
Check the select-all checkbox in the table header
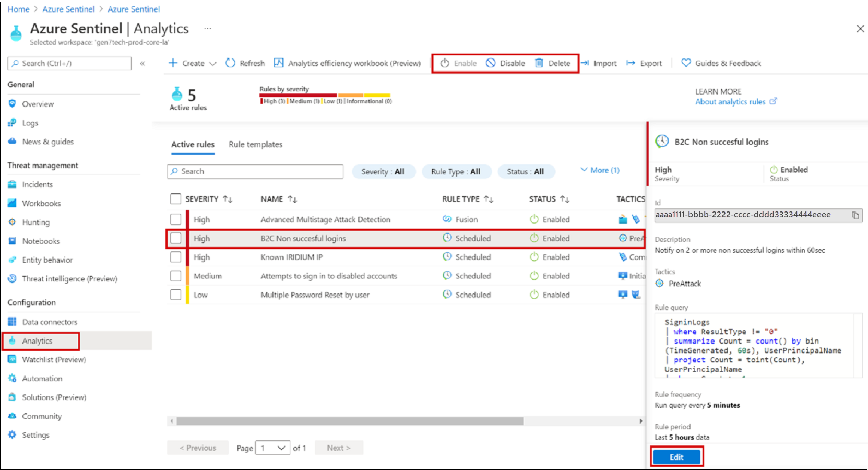coord(175,198)
